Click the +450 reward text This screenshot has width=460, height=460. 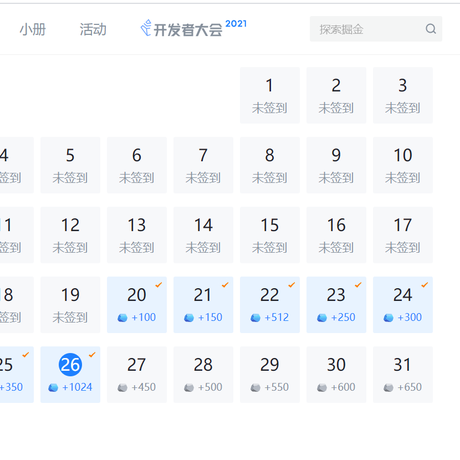coord(144,387)
